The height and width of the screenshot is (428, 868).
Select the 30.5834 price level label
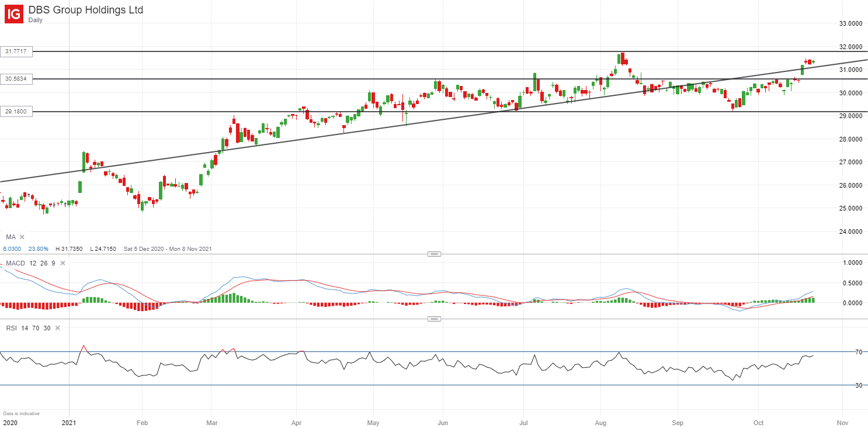(x=16, y=78)
